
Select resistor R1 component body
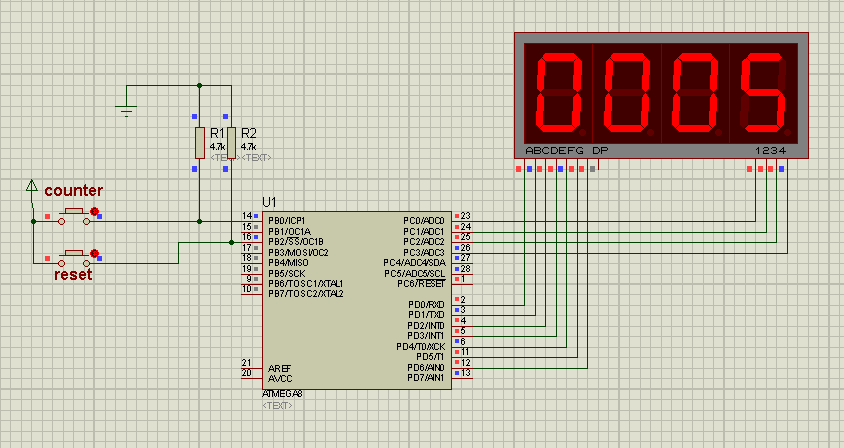pos(200,142)
